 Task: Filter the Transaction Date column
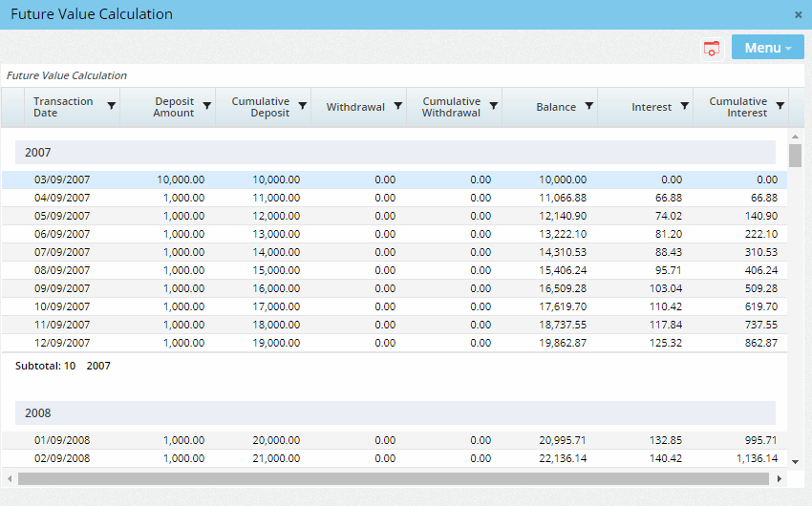pos(112,107)
